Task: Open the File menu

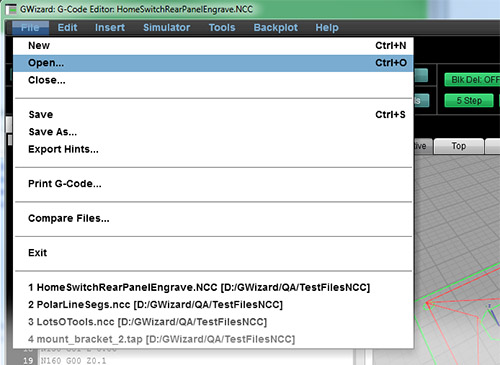Action: point(30,28)
